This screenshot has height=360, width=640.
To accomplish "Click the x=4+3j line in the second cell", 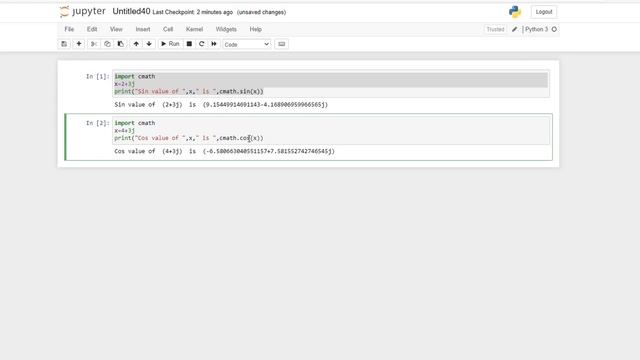I will coord(124,131).
